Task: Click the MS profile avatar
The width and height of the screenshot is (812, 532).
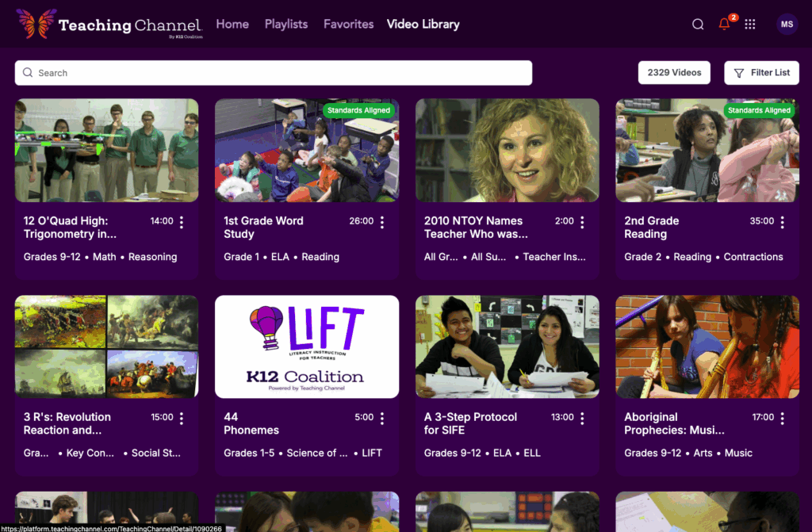Action: (x=787, y=24)
